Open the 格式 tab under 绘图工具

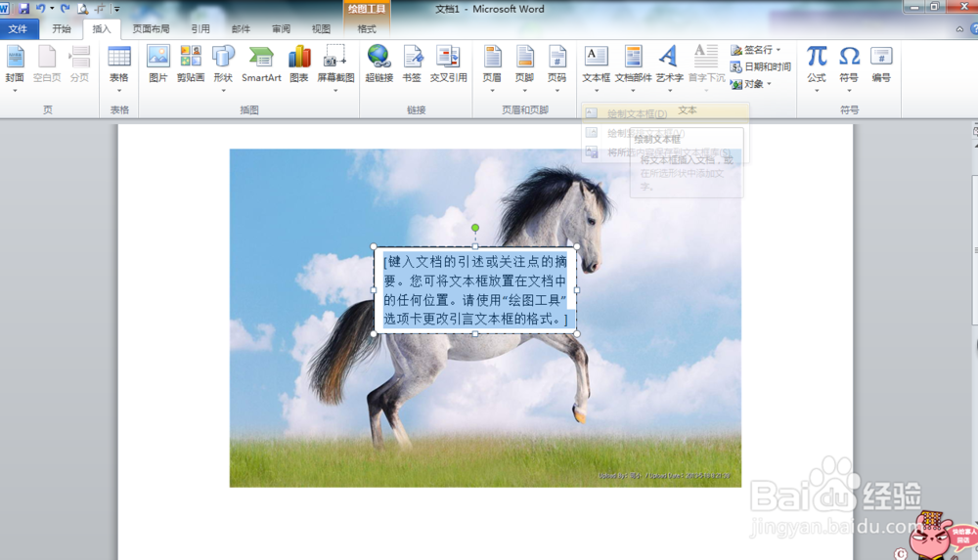point(367,28)
